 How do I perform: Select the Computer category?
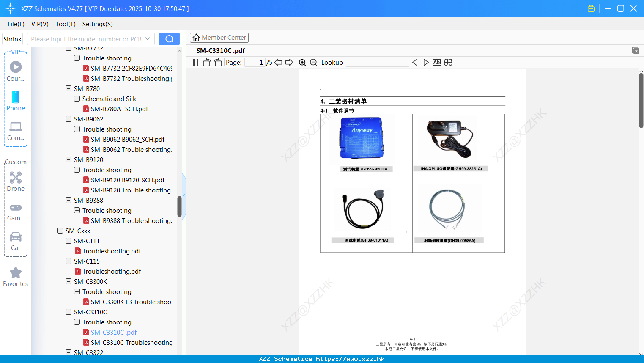click(16, 131)
